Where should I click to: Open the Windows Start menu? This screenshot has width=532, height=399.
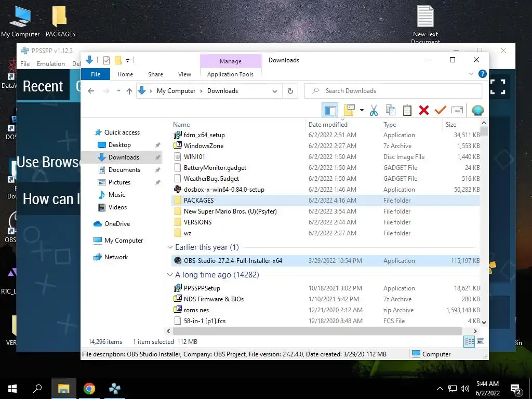click(12, 389)
